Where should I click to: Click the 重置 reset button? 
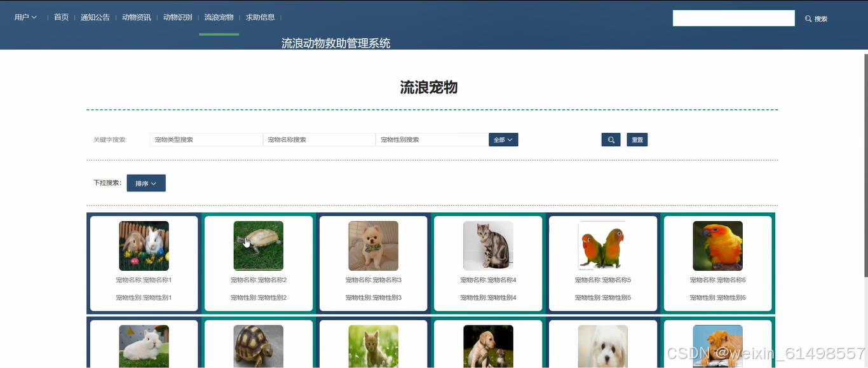tap(637, 140)
